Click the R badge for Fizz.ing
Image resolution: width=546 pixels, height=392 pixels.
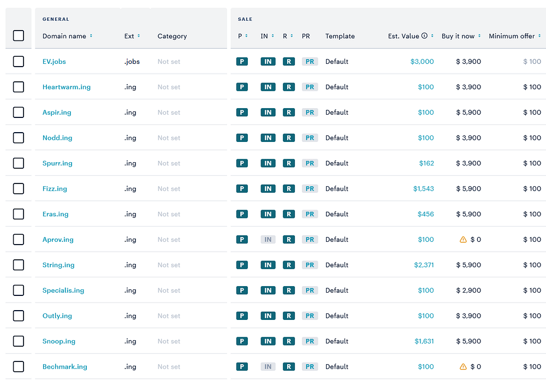coord(289,189)
